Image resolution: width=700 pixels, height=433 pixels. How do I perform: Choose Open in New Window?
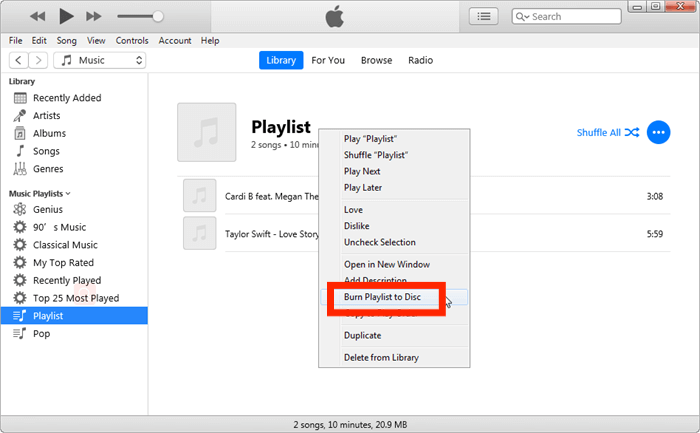tap(395, 264)
